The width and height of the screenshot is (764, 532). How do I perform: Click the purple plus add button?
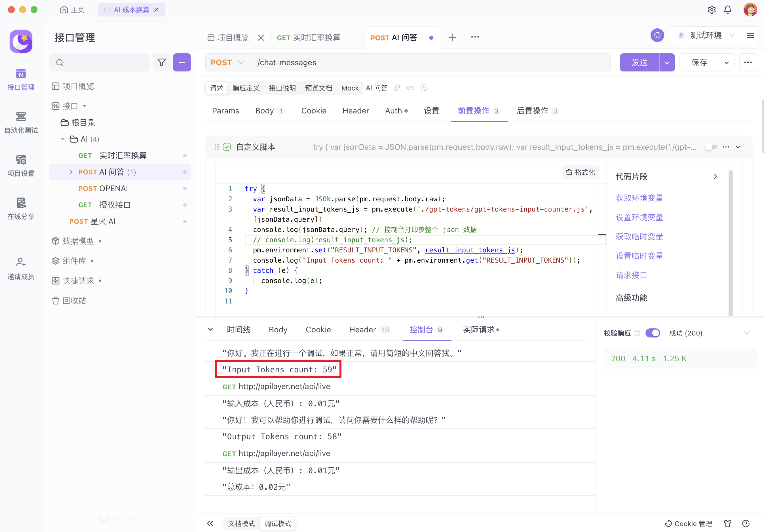pos(182,63)
